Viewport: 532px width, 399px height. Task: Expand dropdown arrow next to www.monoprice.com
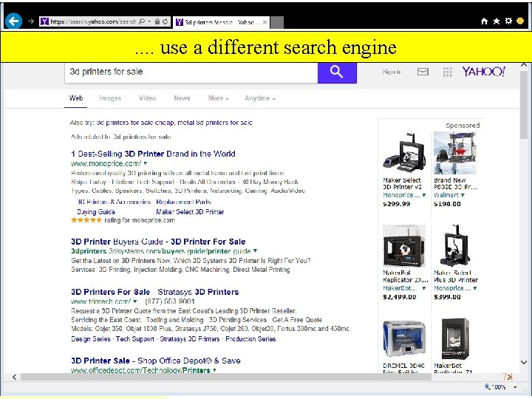pos(146,163)
